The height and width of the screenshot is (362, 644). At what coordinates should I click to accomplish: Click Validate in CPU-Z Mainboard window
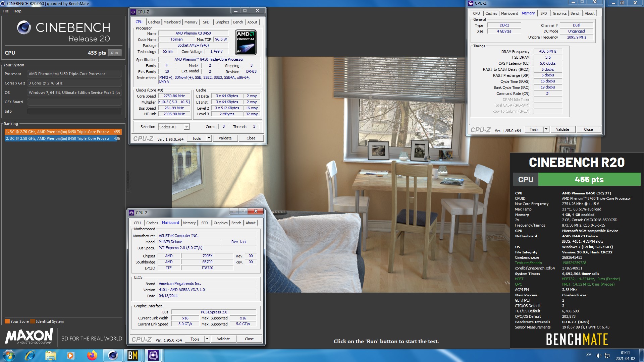click(223, 339)
